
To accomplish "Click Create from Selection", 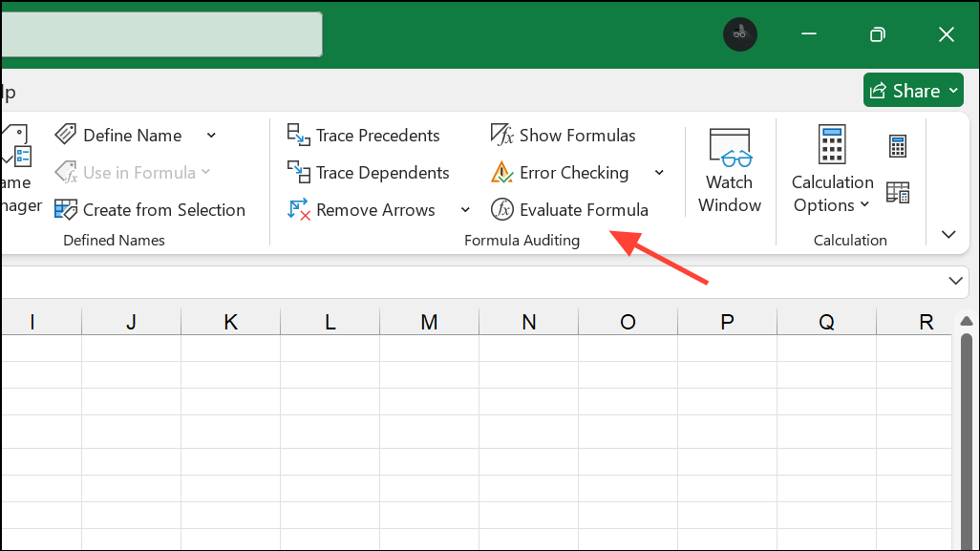I will [x=150, y=209].
